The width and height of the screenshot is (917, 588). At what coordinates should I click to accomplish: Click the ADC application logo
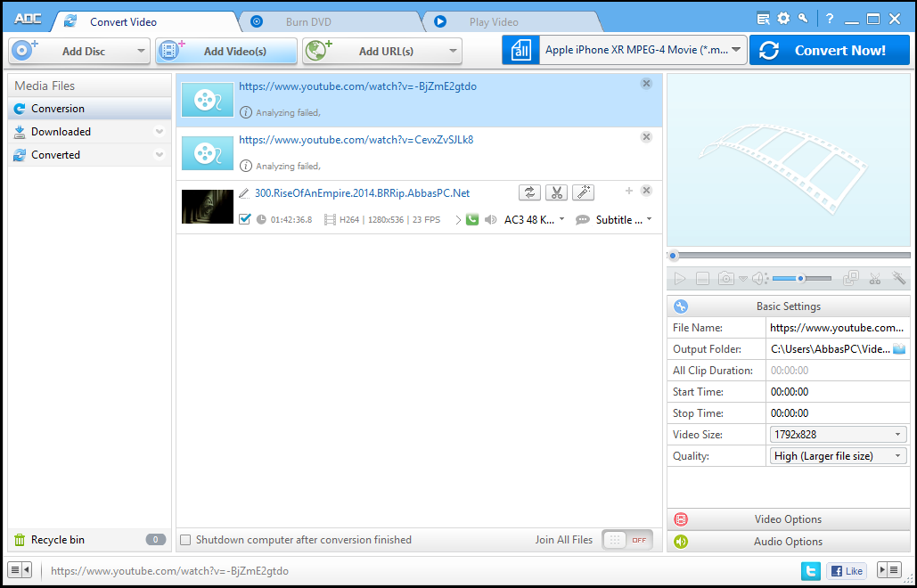pos(27,20)
